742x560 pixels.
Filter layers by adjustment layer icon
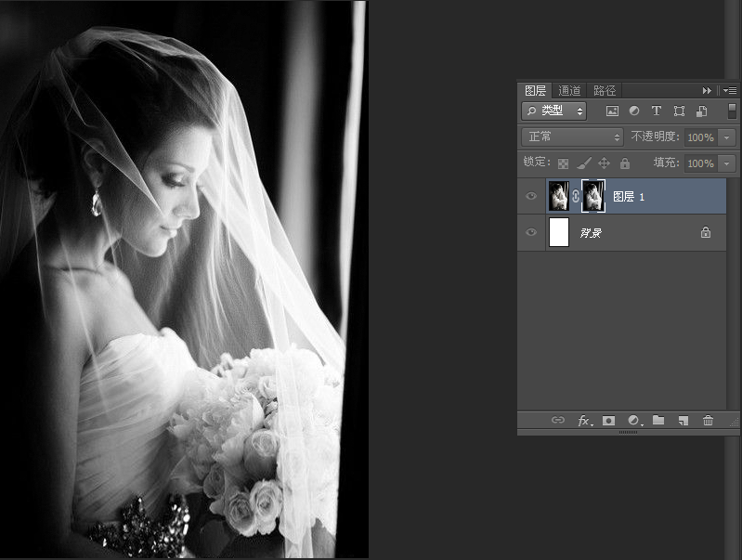click(x=634, y=111)
